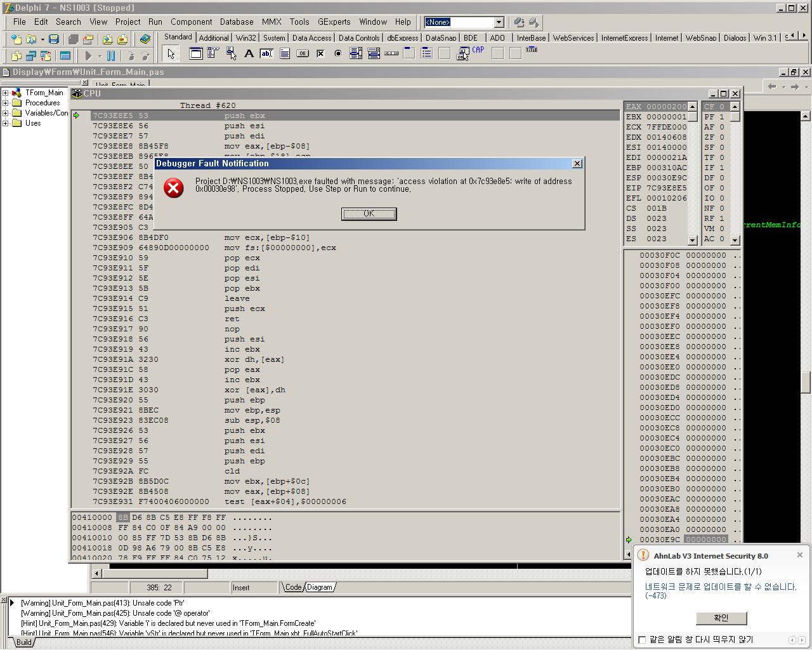The height and width of the screenshot is (650, 812).
Task: Switch to the Diagram editor tab
Action: pos(319,587)
